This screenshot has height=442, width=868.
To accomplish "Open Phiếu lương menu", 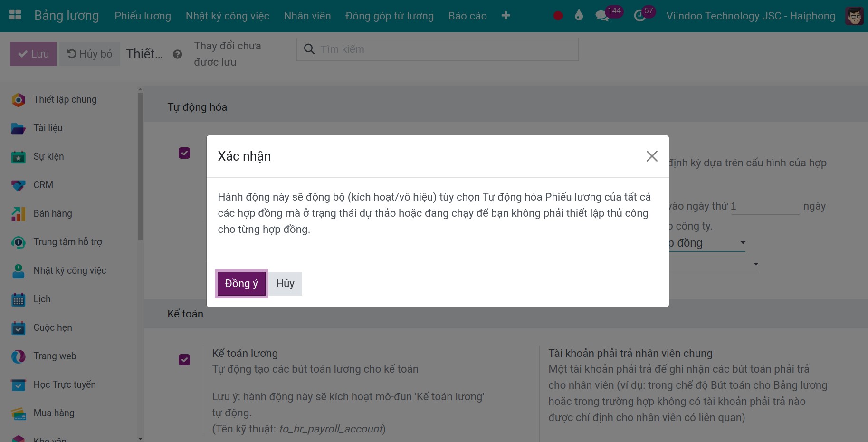I will [143, 16].
